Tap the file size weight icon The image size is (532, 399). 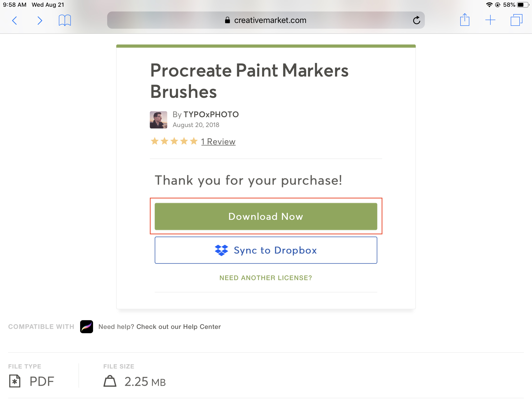point(110,381)
